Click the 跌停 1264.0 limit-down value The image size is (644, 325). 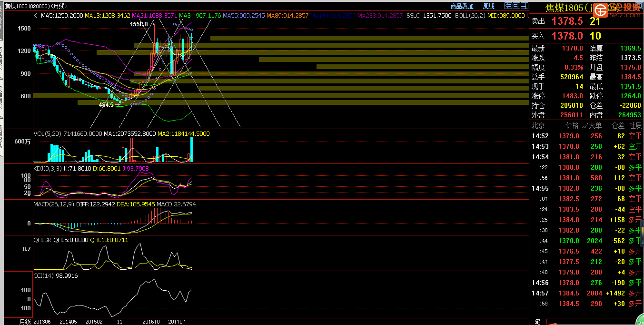coord(631,96)
